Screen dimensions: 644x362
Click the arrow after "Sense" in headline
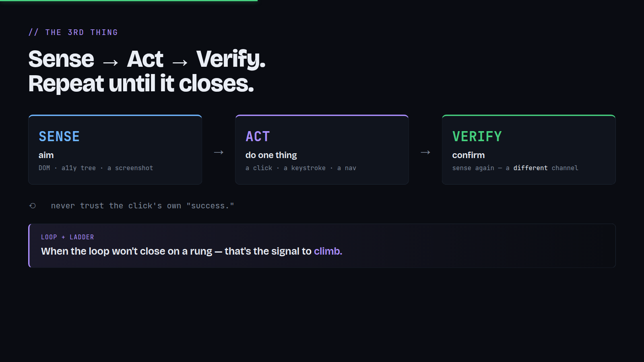point(110,62)
